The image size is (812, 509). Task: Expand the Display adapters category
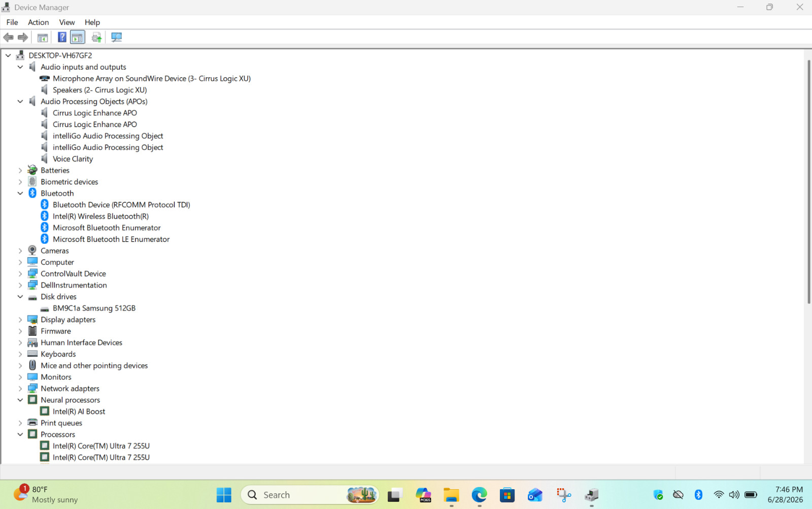pyautogui.click(x=20, y=320)
